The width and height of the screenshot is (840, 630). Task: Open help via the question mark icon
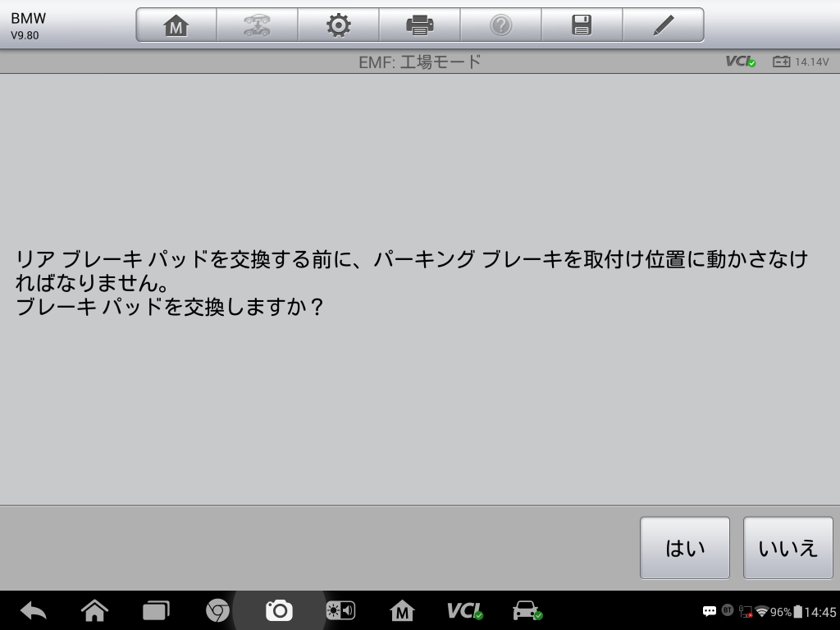click(501, 25)
